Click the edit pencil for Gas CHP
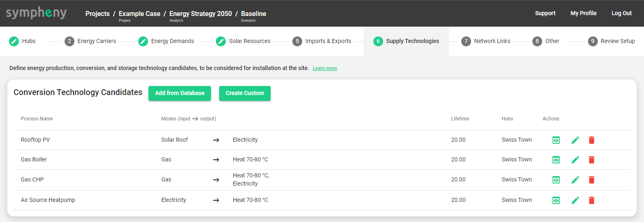Screen dimensions: 644x222 click(575, 180)
